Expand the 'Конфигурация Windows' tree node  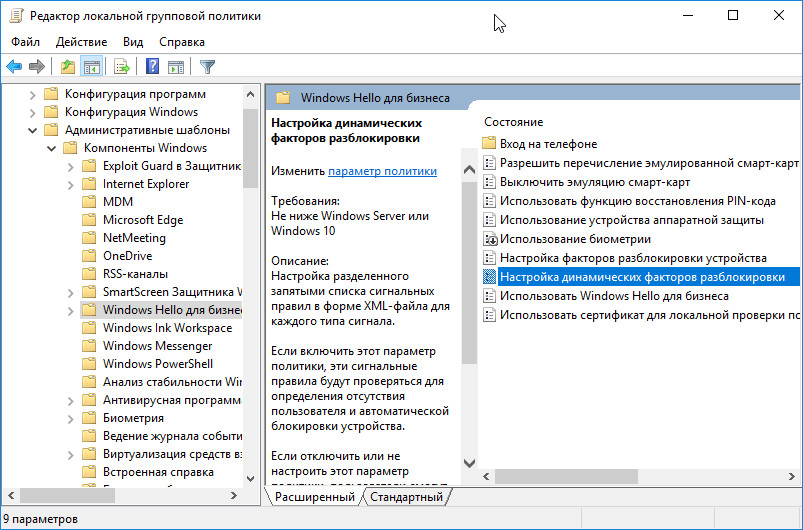[x=33, y=112]
